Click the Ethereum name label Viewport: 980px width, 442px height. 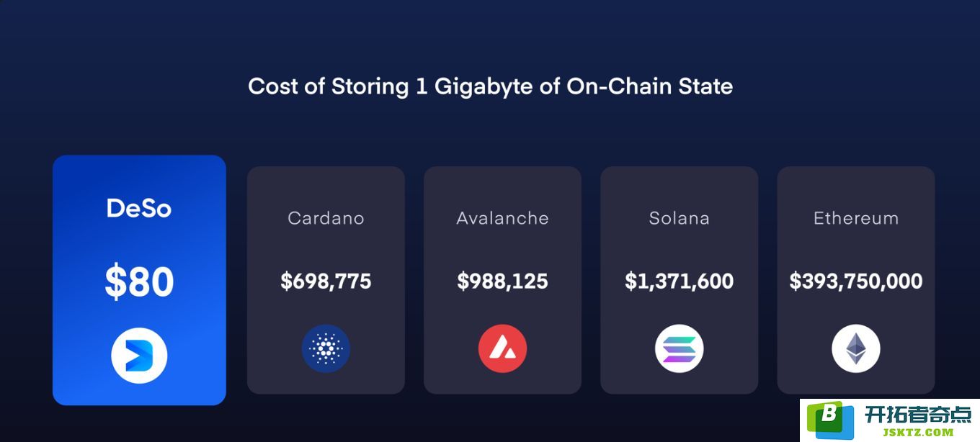tap(856, 218)
